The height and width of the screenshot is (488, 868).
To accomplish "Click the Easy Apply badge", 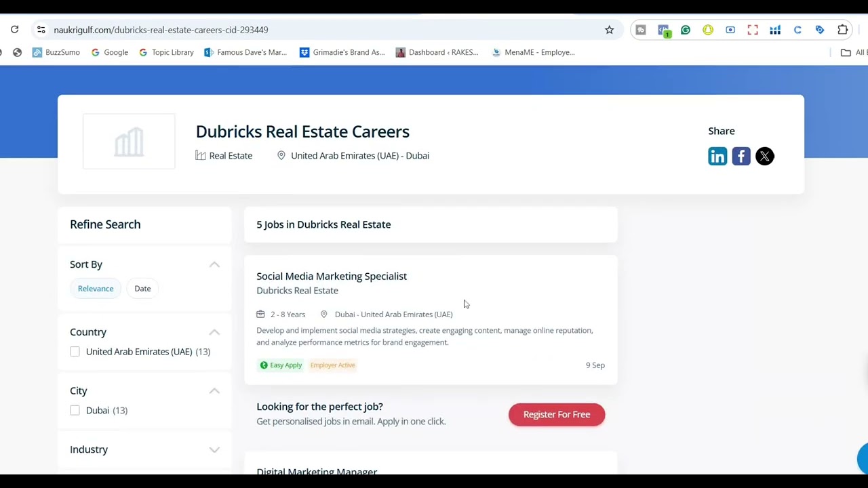I will (281, 365).
